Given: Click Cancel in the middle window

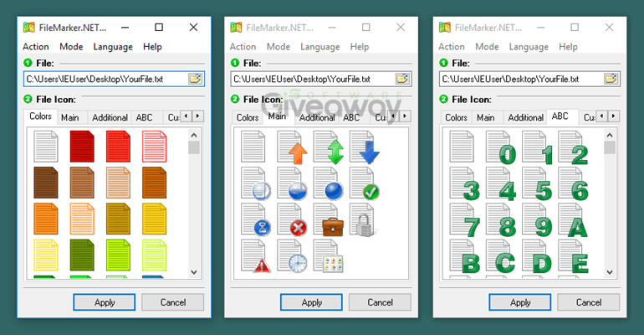Looking at the screenshot, I should click(x=380, y=302).
